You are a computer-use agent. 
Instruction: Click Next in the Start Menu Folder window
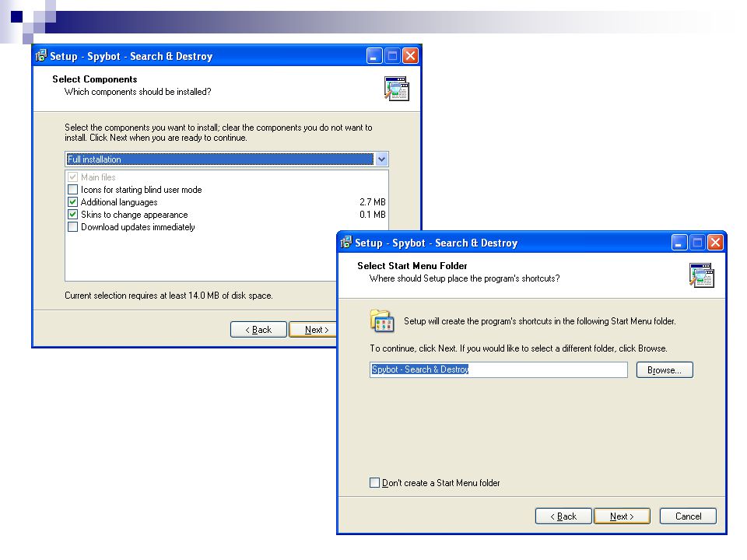622,516
